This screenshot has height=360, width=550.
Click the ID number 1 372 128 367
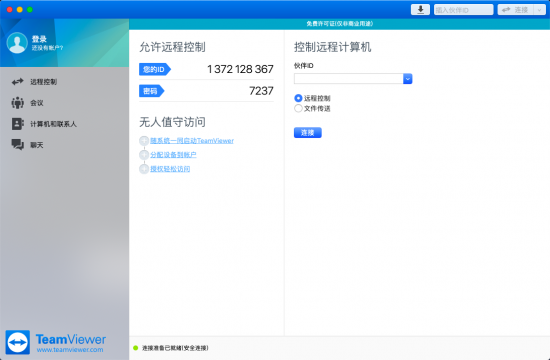click(x=240, y=69)
